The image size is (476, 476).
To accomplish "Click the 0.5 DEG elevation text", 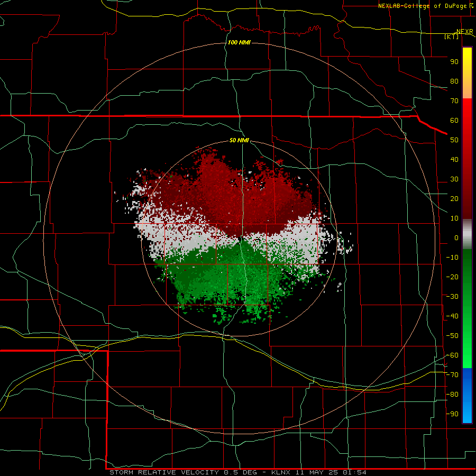I will (241, 472).
